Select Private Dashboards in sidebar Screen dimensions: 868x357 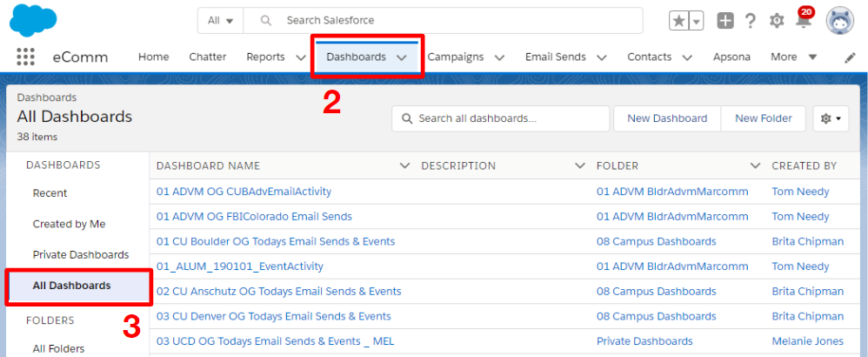tap(81, 255)
